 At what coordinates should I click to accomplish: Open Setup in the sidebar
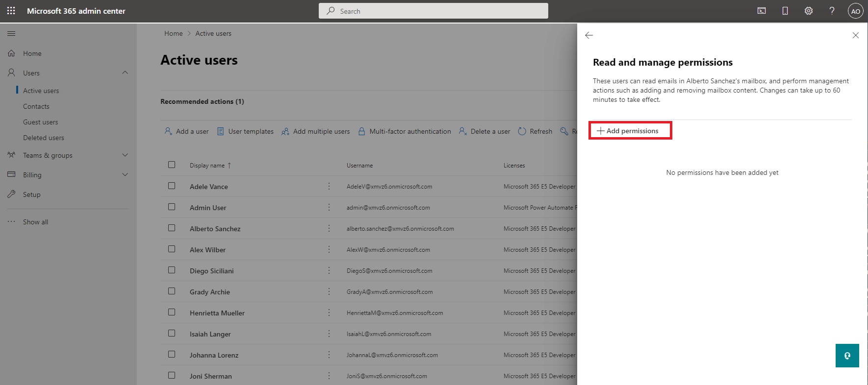[x=32, y=194]
